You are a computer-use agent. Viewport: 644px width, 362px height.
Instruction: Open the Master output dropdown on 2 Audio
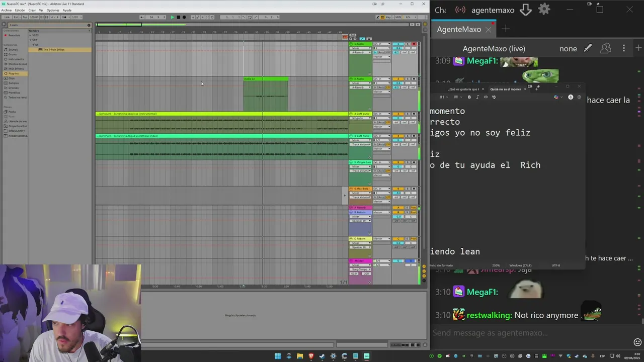382,92
